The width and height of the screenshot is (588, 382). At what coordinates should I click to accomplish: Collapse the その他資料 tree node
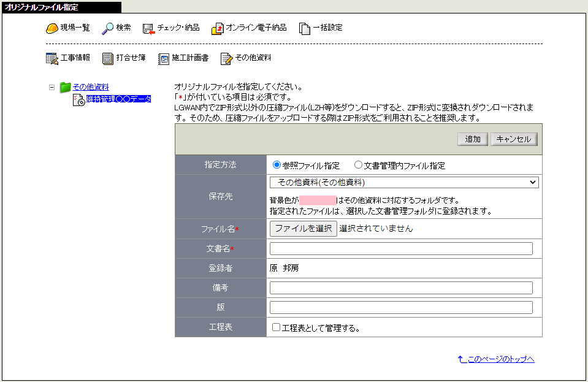[52, 87]
